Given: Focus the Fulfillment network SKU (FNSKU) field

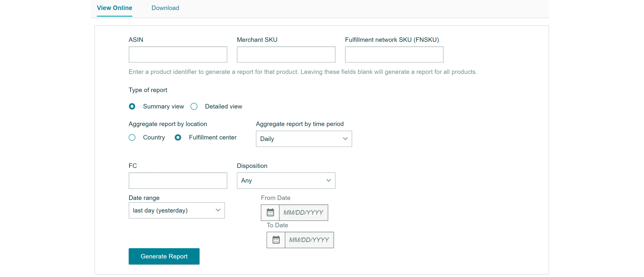Looking at the screenshot, I should pyautogui.click(x=394, y=54).
